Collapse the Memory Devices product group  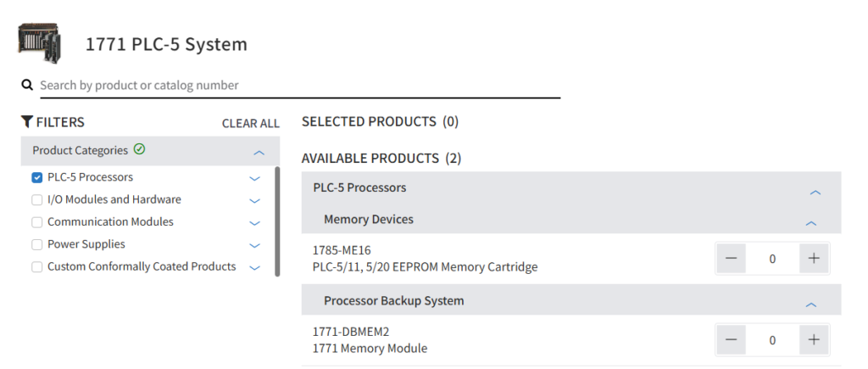click(810, 223)
